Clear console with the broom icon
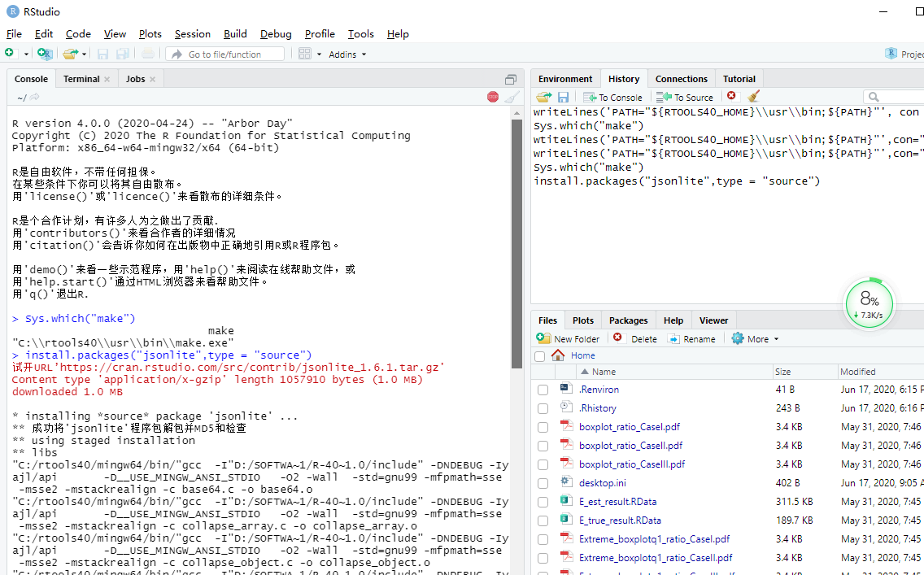Screen dimensions: 924x575 coord(512,98)
